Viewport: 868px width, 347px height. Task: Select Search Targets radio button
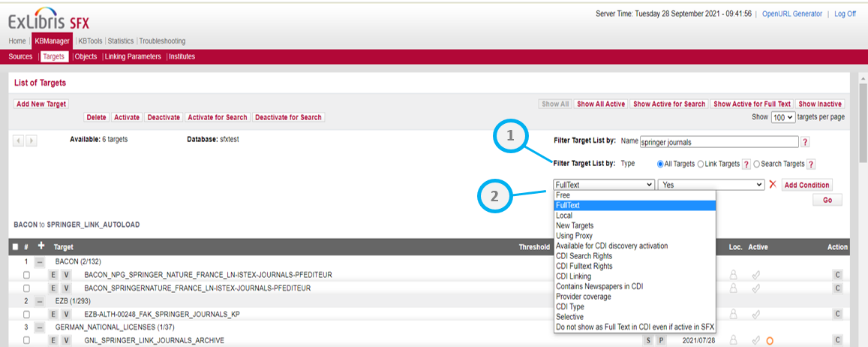tap(757, 164)
